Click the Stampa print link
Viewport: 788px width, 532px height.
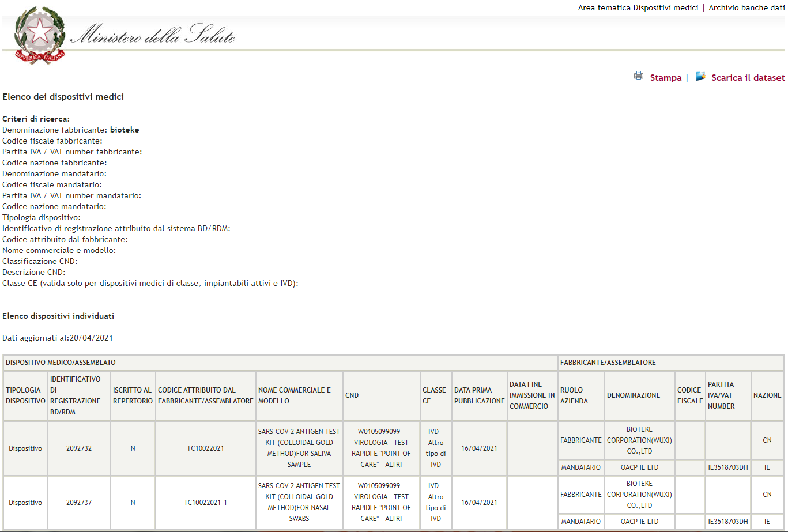click(665, 78)
